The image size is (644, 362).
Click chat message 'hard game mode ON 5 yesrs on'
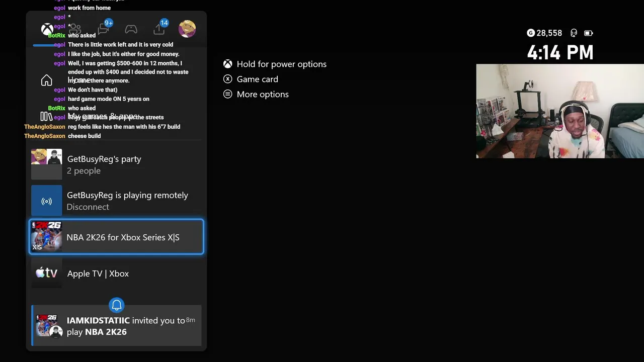coord(109,99)
